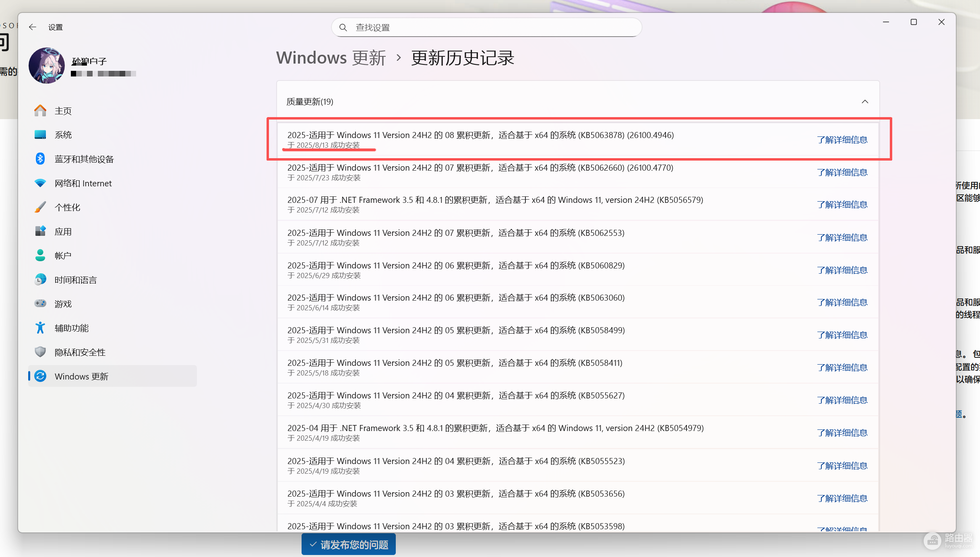The image size is (980, 557).
Task: Open 网络和 Internet settings page
Action: [x=112, y=183]
